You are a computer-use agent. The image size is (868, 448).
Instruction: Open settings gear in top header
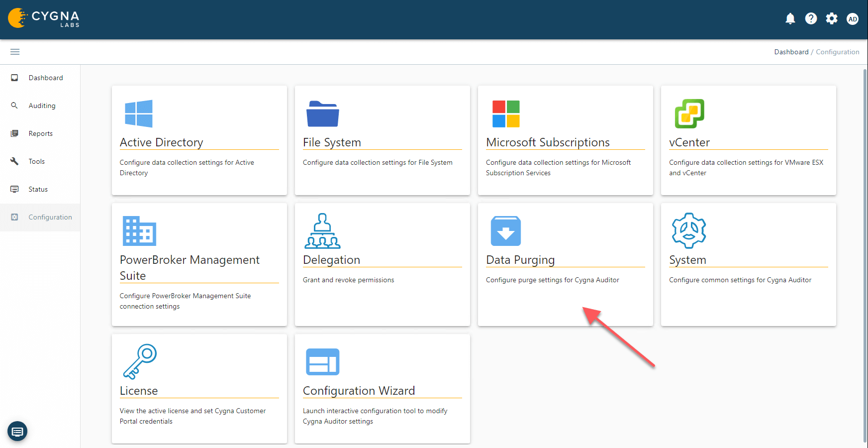pos(832,19)
